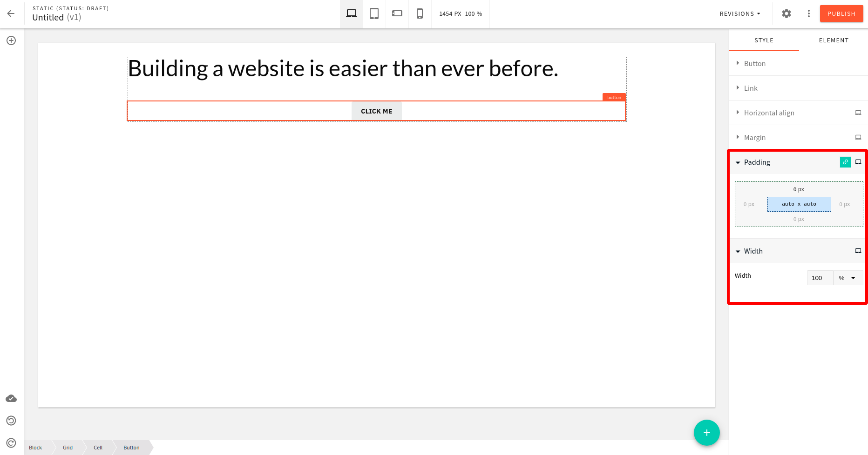This screenshot has height=455, width=868.
Task: Redo the last change
Action: point(11,442)
